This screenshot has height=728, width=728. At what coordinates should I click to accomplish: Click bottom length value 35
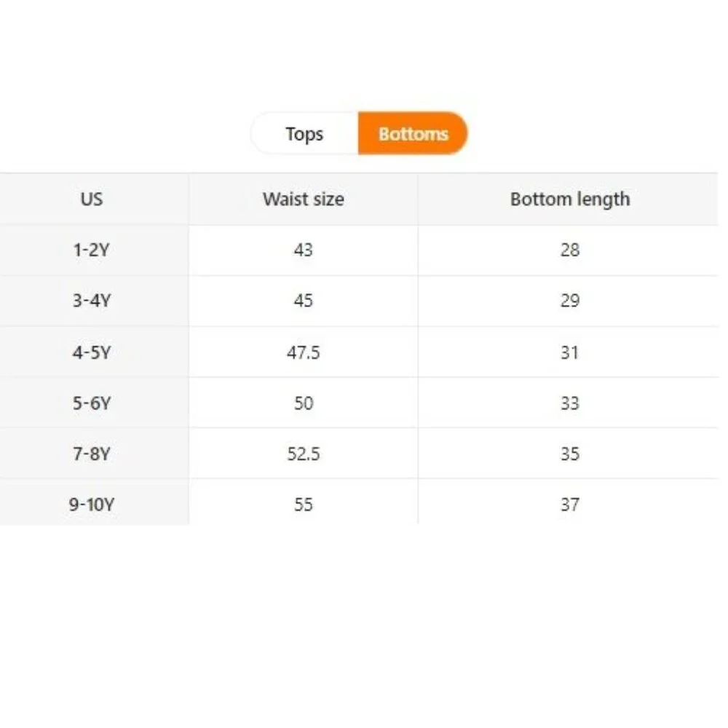(x=570, y=454)
